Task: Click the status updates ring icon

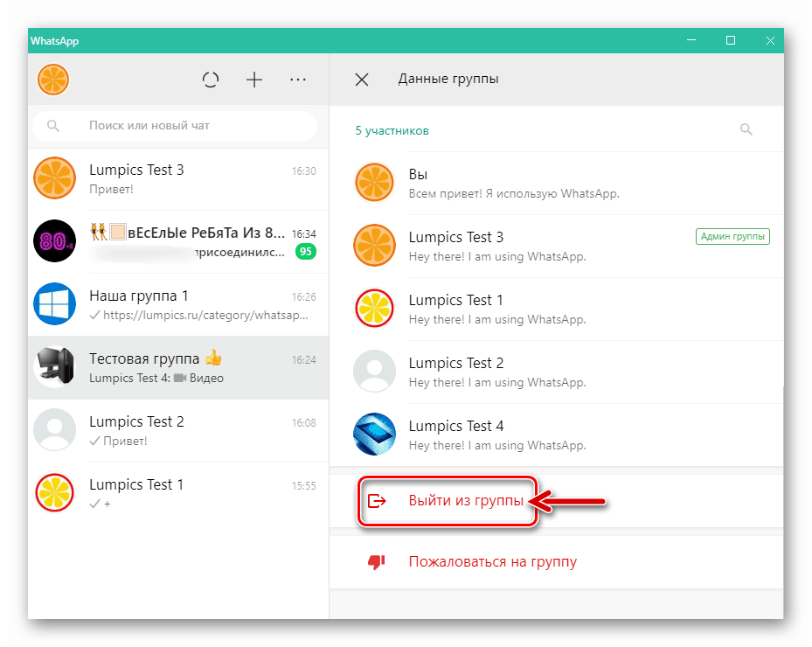Action: [x=211, y=79]
